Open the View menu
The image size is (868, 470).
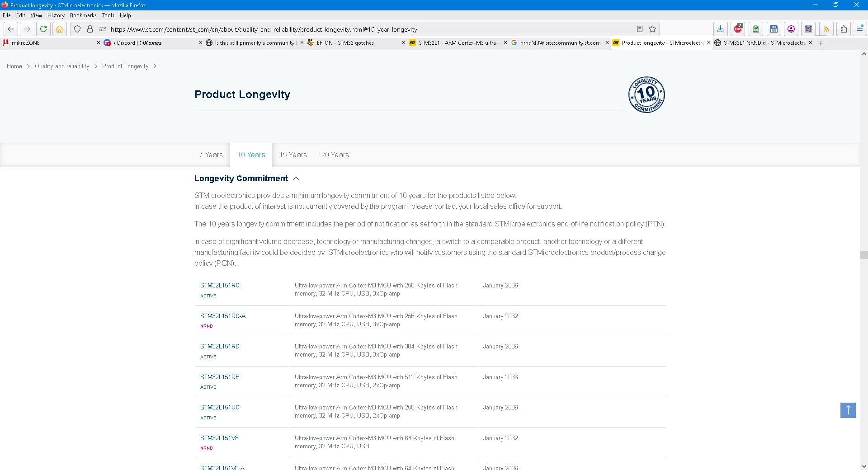[x=36, y=15]
